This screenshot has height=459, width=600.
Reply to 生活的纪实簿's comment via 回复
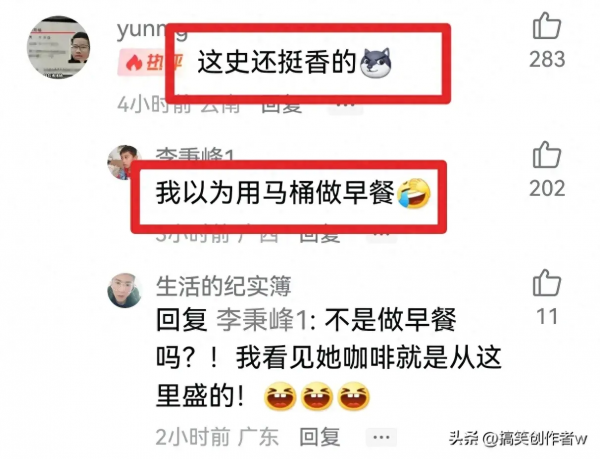(x=320, y=437)
